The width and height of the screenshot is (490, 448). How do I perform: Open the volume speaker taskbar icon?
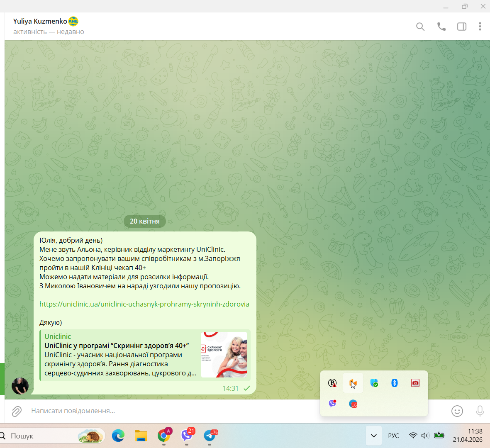[425, 435]
